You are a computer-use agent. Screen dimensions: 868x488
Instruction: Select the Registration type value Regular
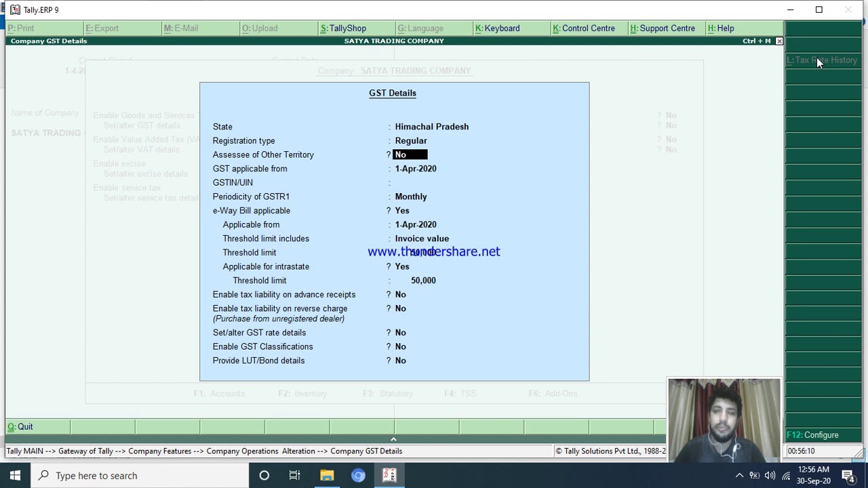[x=411, y=141]
